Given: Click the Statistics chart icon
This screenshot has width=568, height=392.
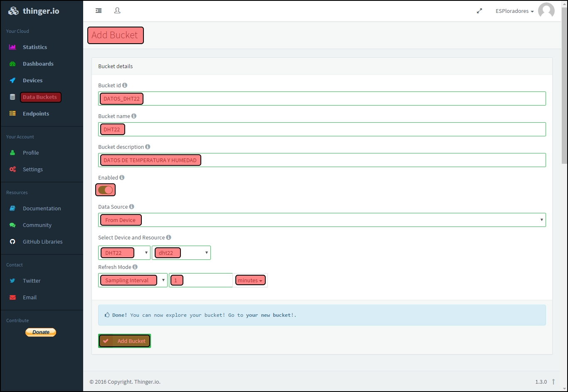Looking at the screenshot, I should click(12, 47).
